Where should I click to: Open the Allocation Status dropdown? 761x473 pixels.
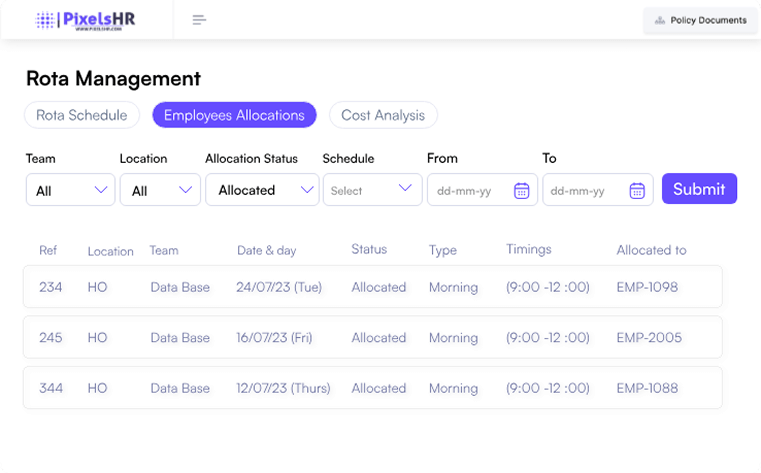[x=262, y=190]
